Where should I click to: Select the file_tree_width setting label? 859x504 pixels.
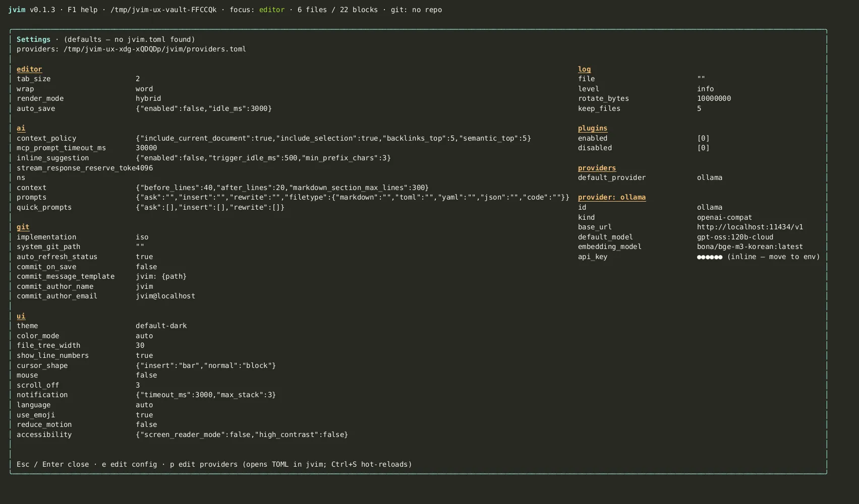pyautogui.click(x=48, y=345)
